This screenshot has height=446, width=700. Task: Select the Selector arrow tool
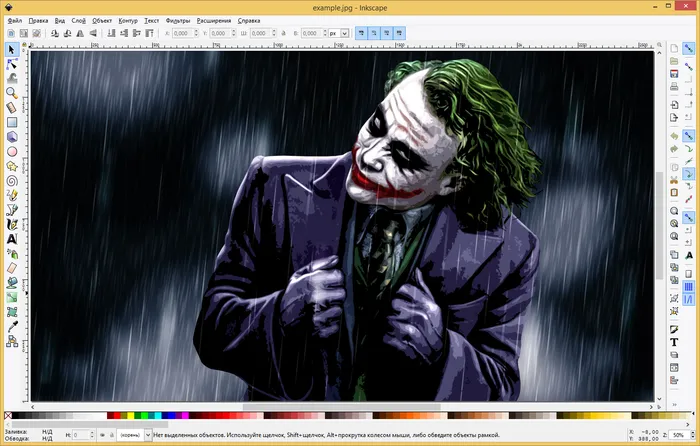click(12, 49)
